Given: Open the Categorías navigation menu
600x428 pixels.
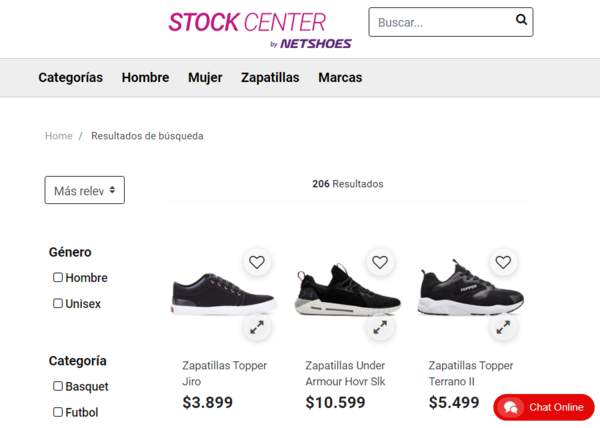Looking at the screenshot, I should [70, 77].
